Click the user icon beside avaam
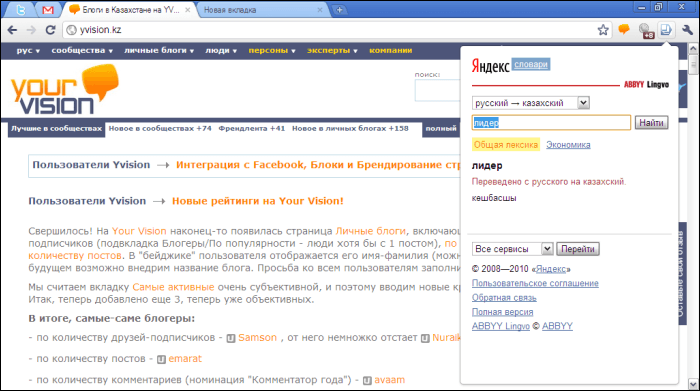 click(x=367, y=381)
